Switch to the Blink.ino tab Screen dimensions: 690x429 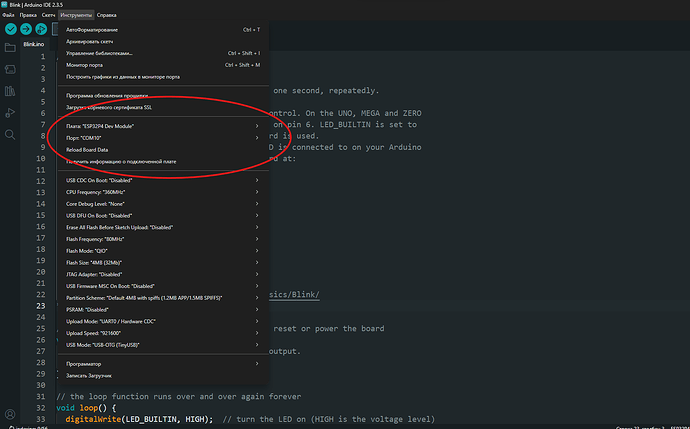click(34, 44)
